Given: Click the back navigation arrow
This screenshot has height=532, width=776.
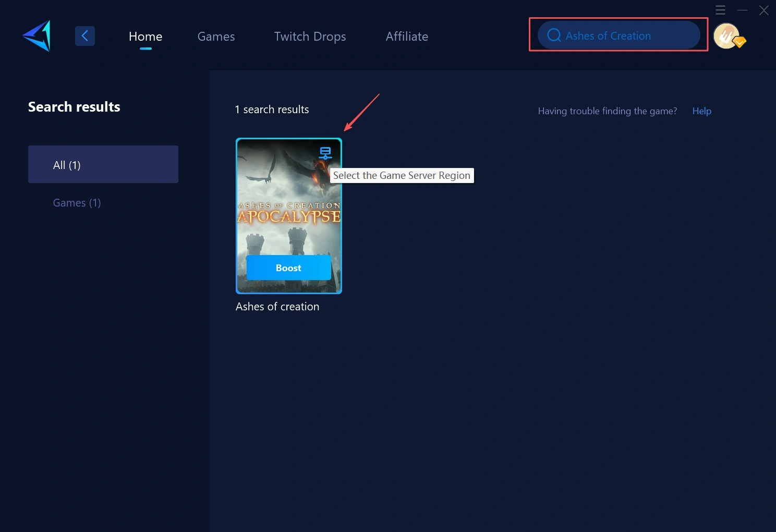Looking at the screenshot, I should point(85,35).
